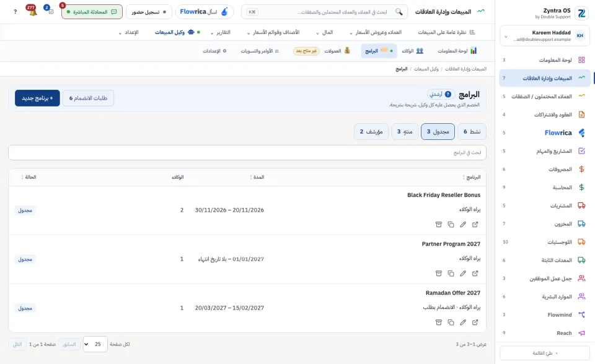Expand the العملاء وعروض الأسعار menu
Screen dimensions: 595x364
(376, 32)
